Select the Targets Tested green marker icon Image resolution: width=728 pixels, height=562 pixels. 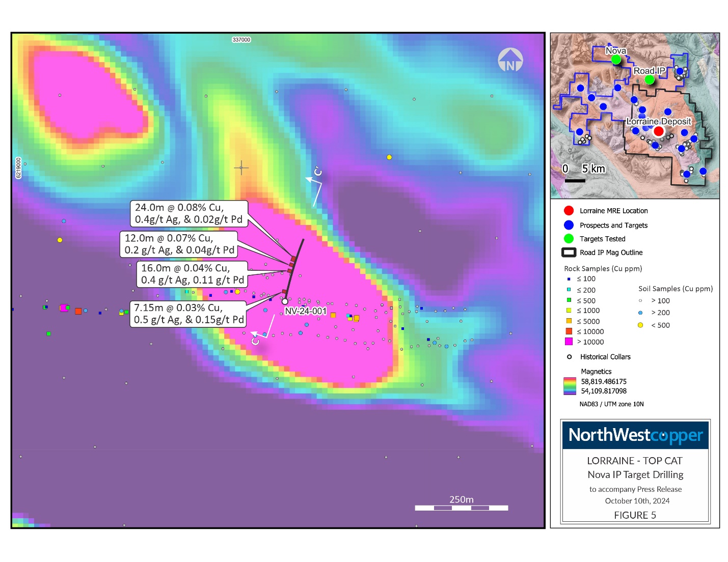(x=569, y=239)
